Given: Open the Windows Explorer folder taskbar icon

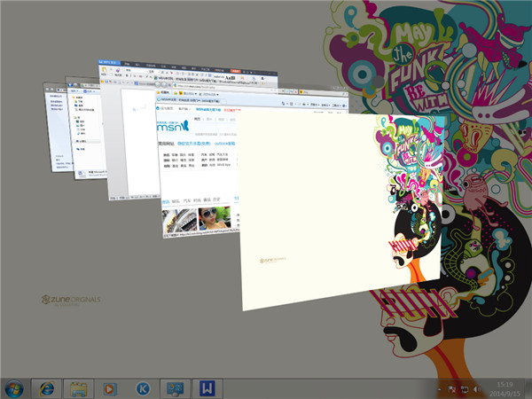Looking at the screenshot, I should 78,388.
